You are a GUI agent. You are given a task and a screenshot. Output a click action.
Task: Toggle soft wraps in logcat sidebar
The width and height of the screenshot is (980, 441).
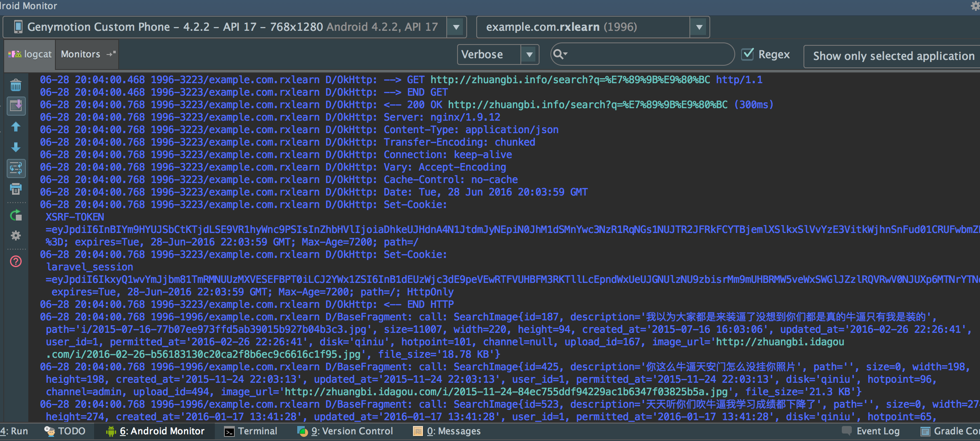pos(16,168)
